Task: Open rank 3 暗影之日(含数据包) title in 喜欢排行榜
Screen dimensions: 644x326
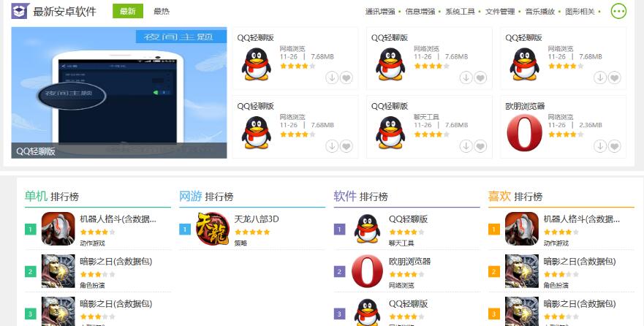Action: coord(580,303)
